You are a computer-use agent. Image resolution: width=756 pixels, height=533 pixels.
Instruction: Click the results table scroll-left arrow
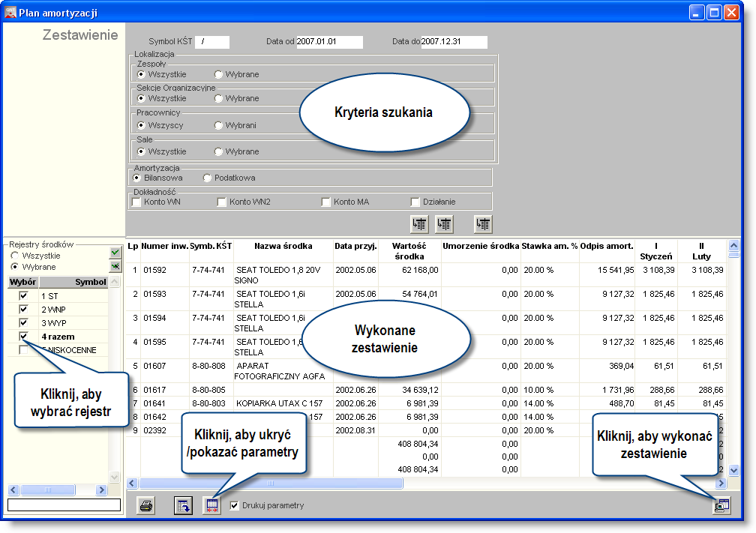133,483
